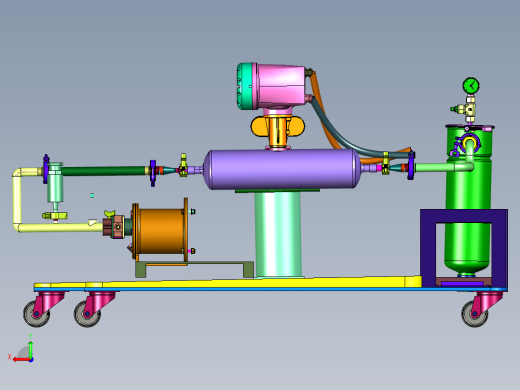Screen dimensions: 520x390
Task: Click the red X axis of the triad
Action: click(x=21, y=360)
